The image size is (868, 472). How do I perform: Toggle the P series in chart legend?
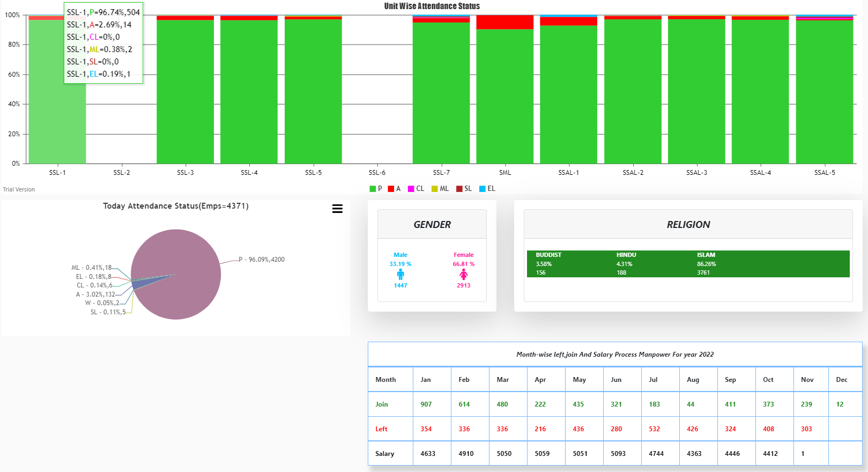(x=376, y=189)
